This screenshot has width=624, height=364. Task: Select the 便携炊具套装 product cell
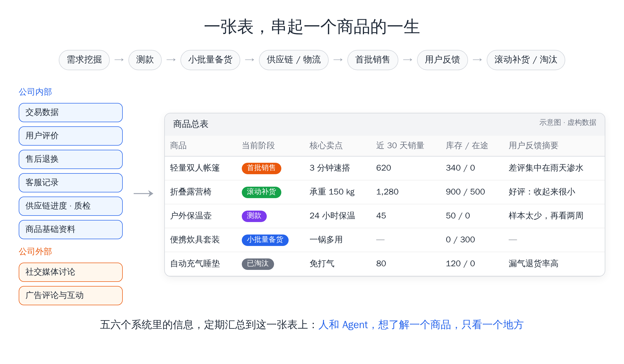tap(195, 240)
